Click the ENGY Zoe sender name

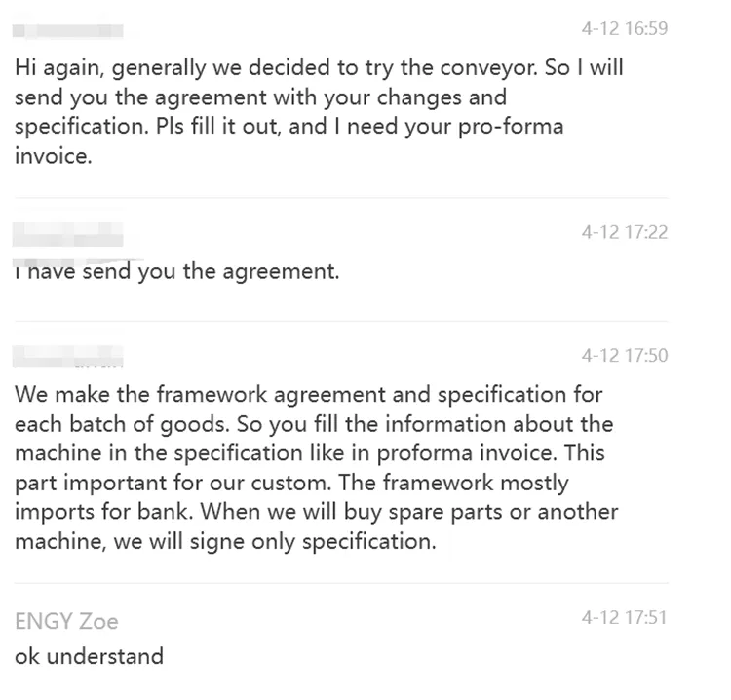click(66, 622)
